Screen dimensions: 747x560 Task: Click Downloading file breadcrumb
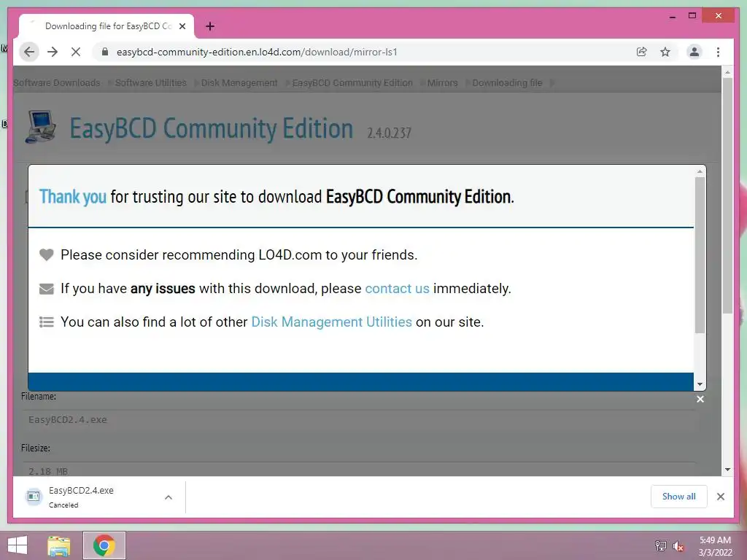[507, 83]
